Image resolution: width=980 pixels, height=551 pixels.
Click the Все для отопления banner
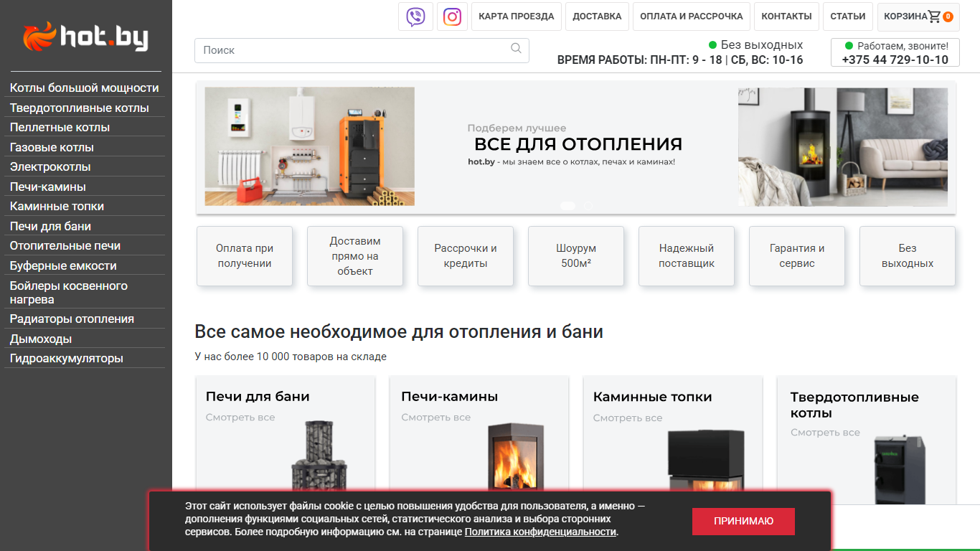(576, 147)
